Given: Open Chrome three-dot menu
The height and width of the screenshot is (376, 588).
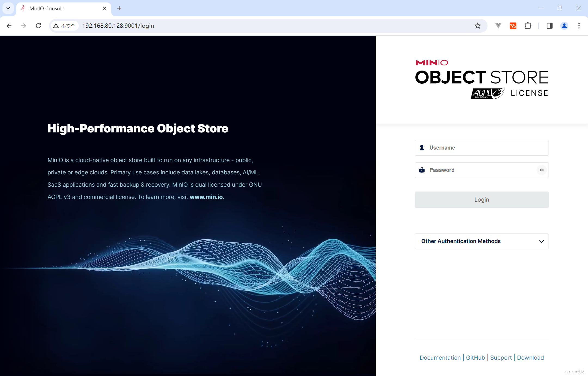Looking at the screenshot, I should pos(579,26).
